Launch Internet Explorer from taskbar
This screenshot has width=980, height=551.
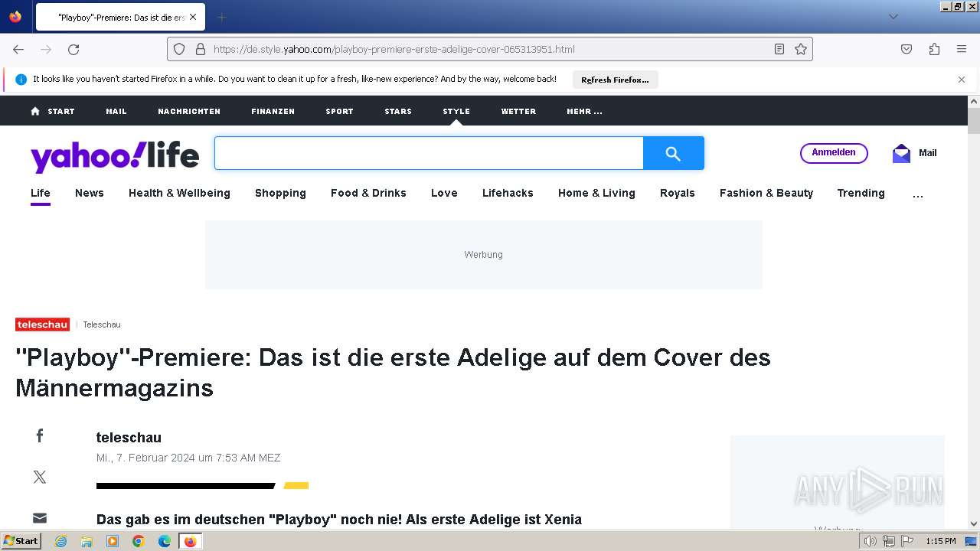coord(60,541)
